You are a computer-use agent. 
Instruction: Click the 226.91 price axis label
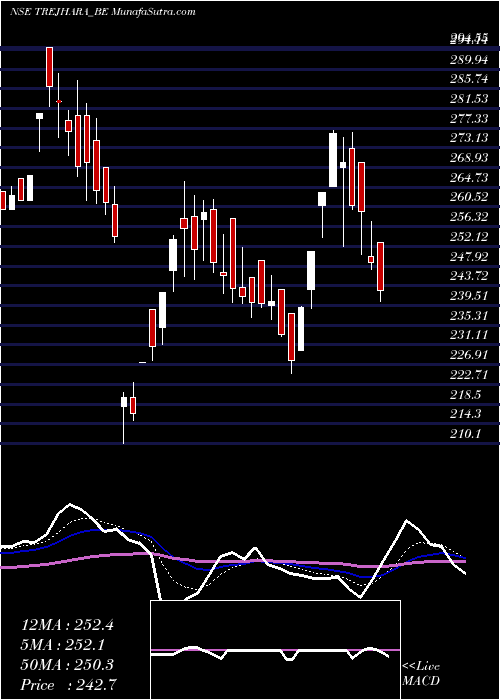point(468,355)
